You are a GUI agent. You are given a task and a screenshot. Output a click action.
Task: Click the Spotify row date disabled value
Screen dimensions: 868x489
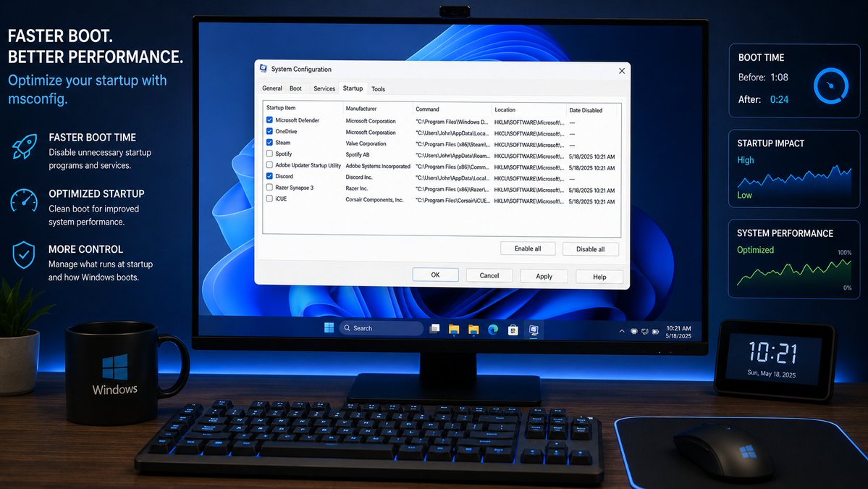pos(591,156)
